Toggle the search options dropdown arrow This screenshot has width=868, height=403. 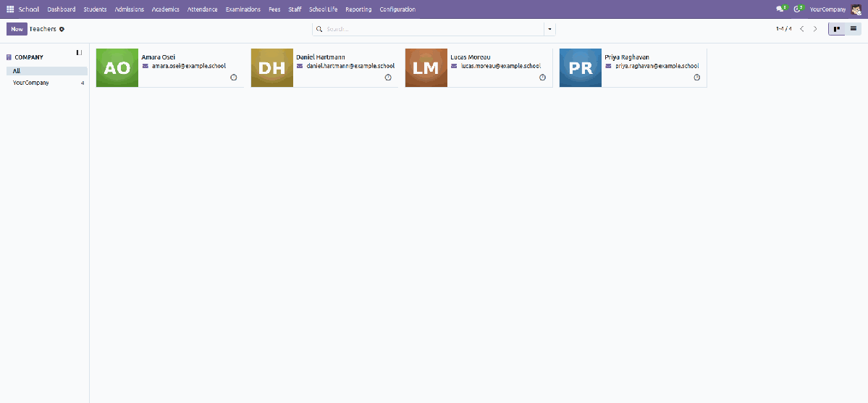(x=549, y=29)
